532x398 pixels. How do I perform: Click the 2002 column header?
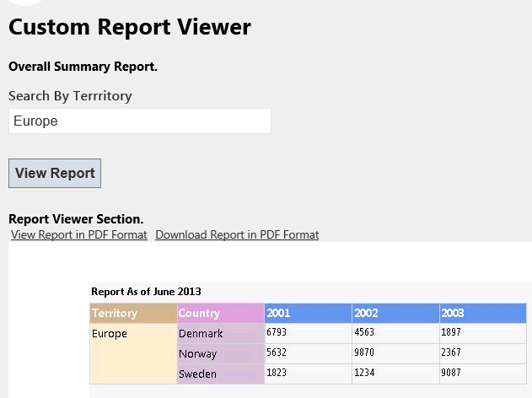click(x=395, y=313)
